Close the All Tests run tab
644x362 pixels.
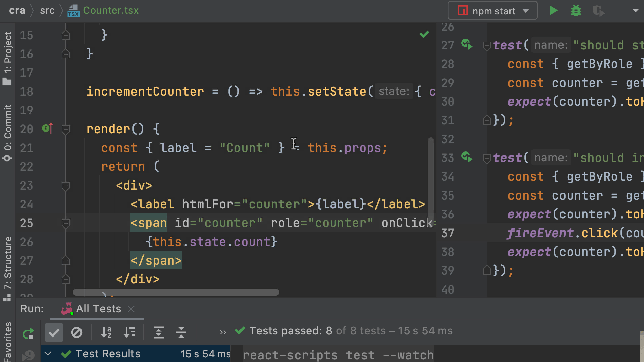click(131, 309)
